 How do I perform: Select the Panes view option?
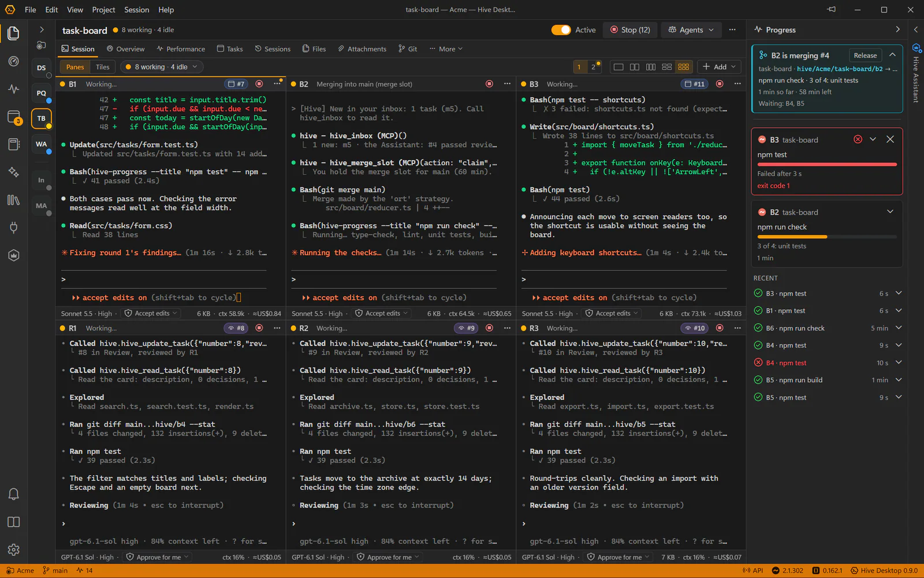pos(75,67)
